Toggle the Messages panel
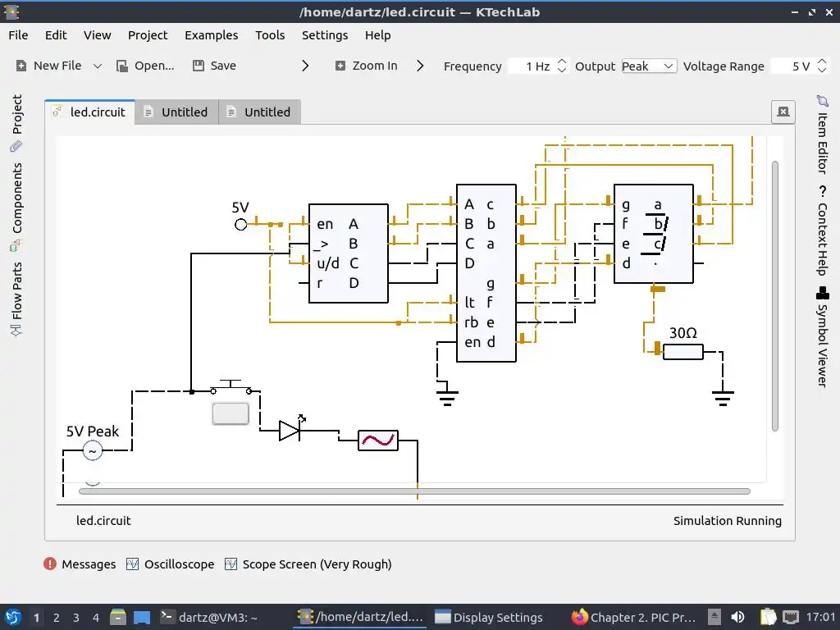This screenshot has height=630, width=840. tap(80, 564)
